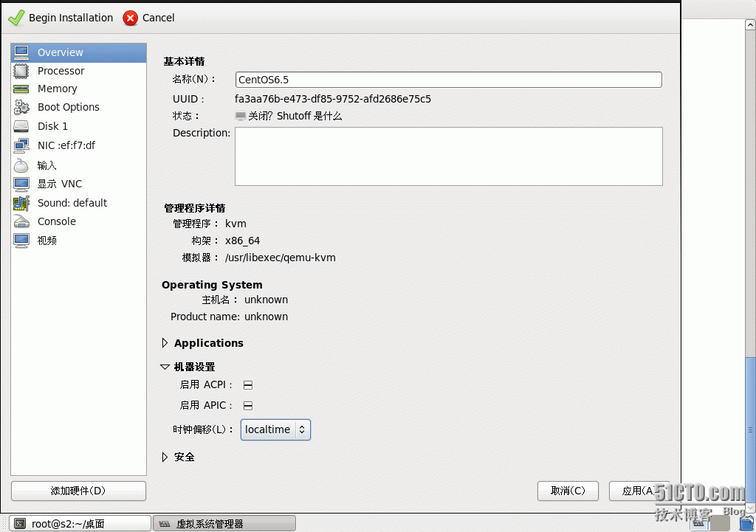This screenshot has height=532, width=756.
Task: Click the Begin Installation button label
Action: click(x=71, y=18)
